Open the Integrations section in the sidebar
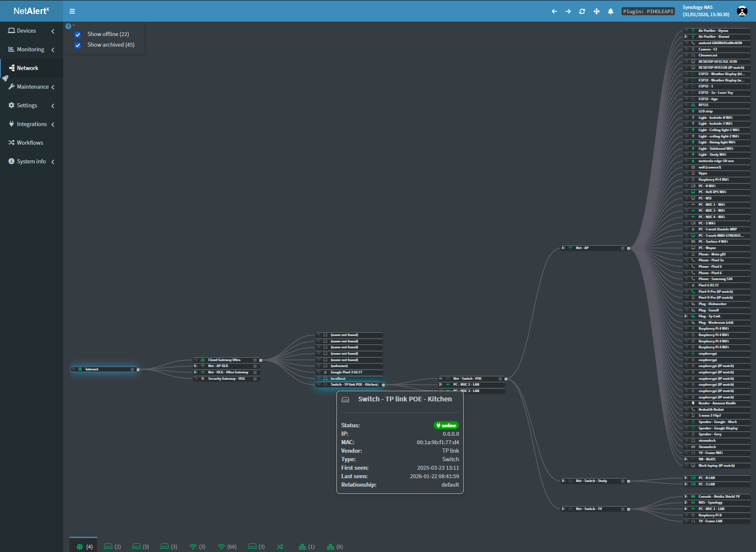756x552 pixels. click(32, 124)
